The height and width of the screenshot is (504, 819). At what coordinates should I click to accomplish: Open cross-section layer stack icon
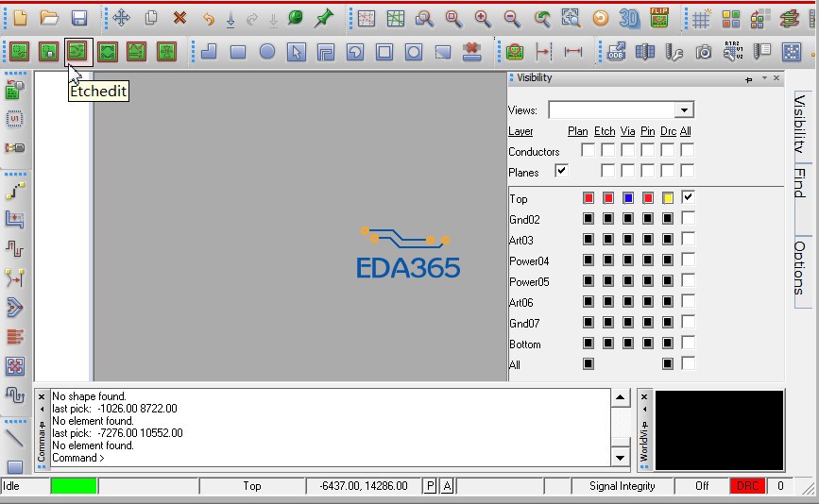point(789,18)
